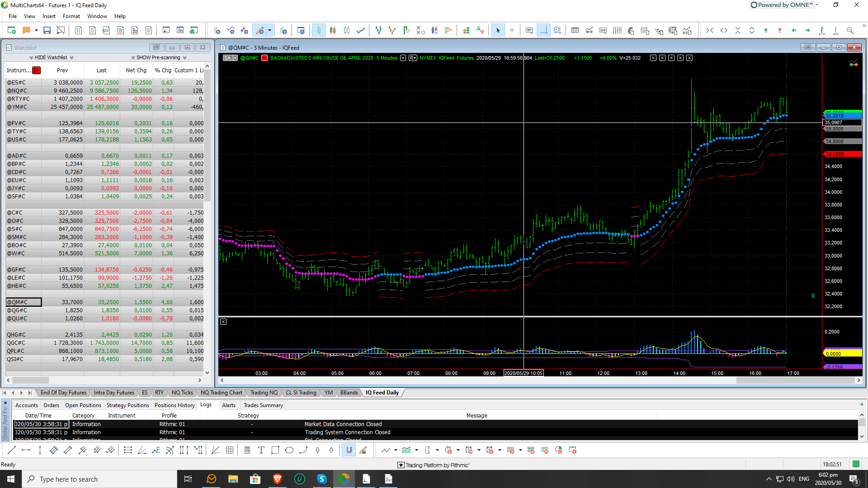The height and width of the screenshot is (488, 868).
Task: Switch to the NQ Trading Chart tab
Action: coord(222,393)
